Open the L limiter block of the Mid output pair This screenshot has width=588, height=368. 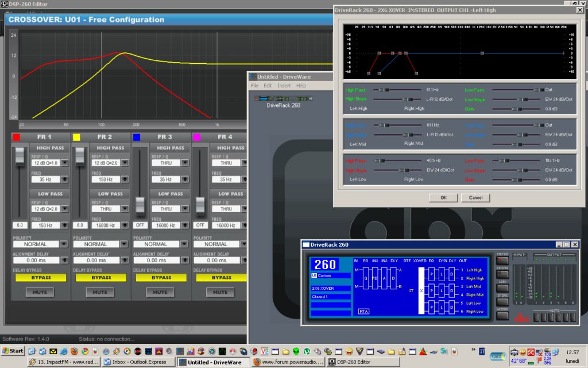[x=442, y=290]
